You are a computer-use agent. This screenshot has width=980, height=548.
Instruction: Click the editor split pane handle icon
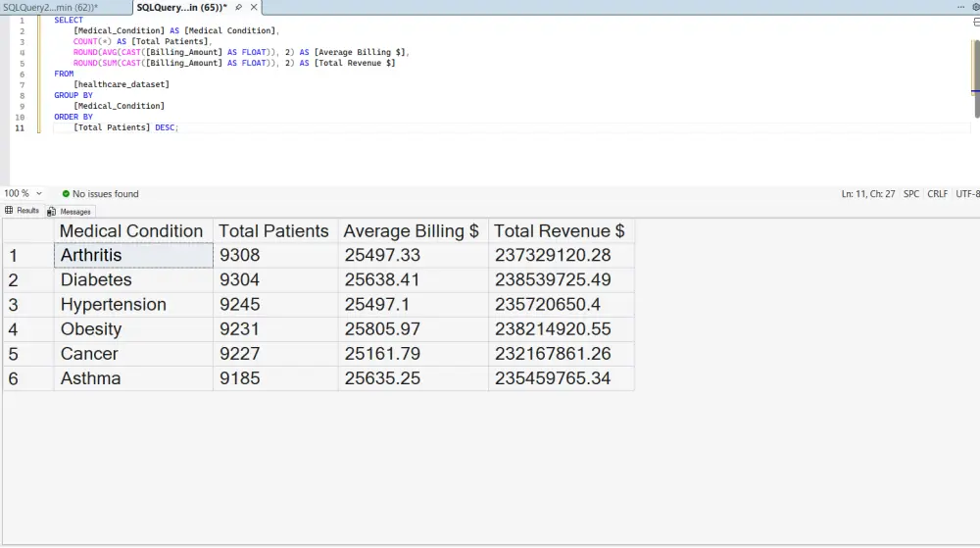click(976, 22)
